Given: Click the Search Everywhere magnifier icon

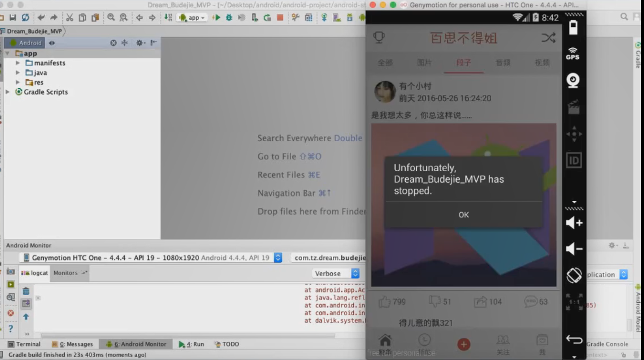Looking at the screenshot, I should click(x=624, y=17).
